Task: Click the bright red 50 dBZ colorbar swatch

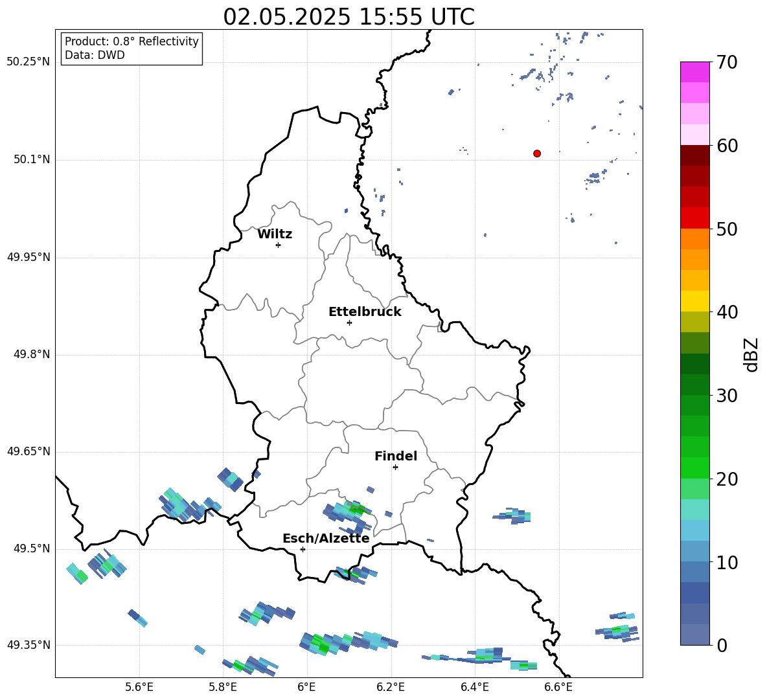Action: click(x=694, y=218)
